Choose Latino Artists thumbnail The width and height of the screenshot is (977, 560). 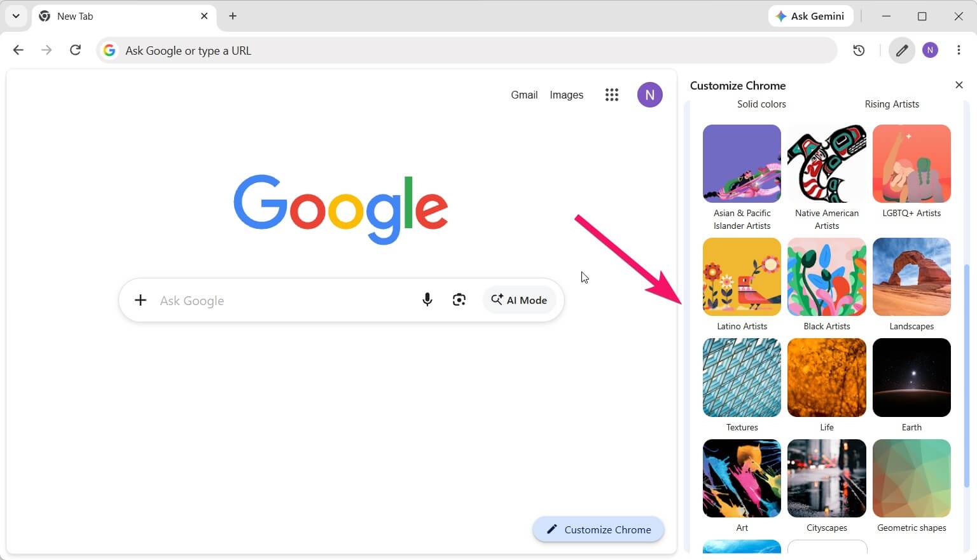(742, 277)
